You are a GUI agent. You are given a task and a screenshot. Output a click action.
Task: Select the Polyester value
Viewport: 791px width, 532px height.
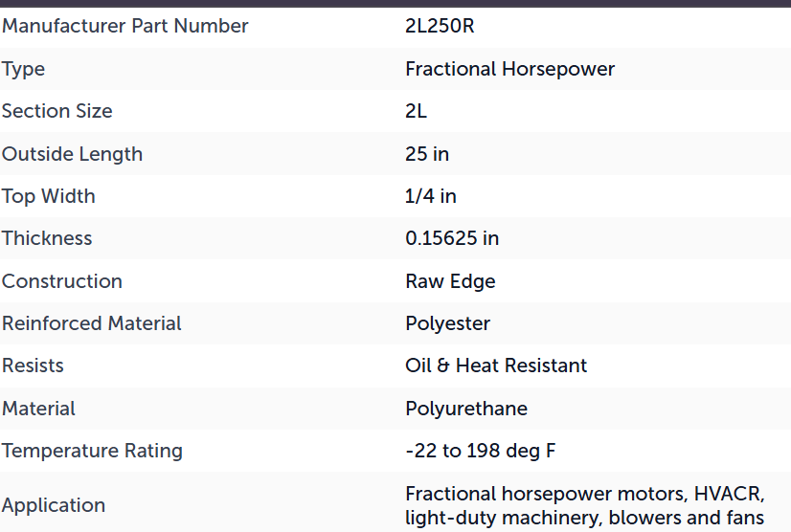tap(447, 323)
